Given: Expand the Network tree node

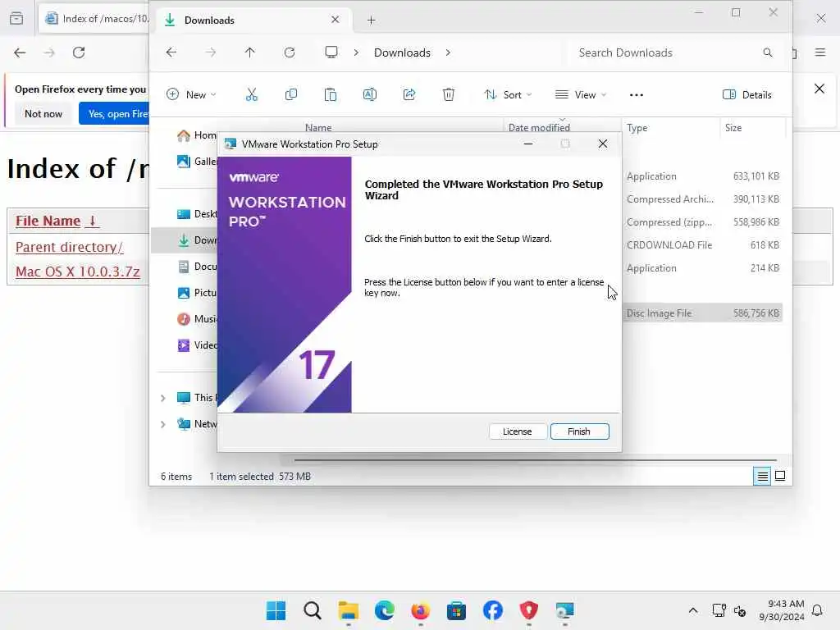Looking at the screenshot, I should 163,424.
